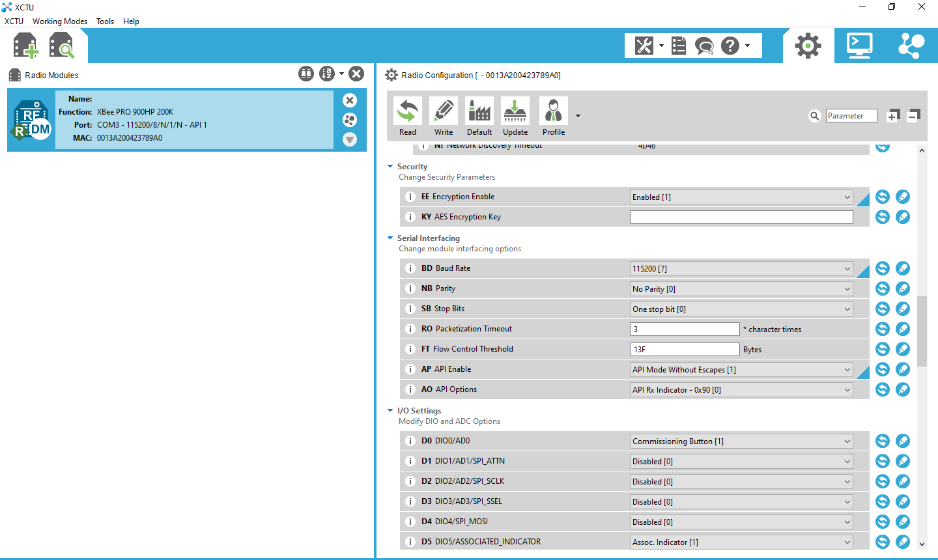Switch to Network working mode
This screenshot has width=938, height=560.
[x=911, y=46]
